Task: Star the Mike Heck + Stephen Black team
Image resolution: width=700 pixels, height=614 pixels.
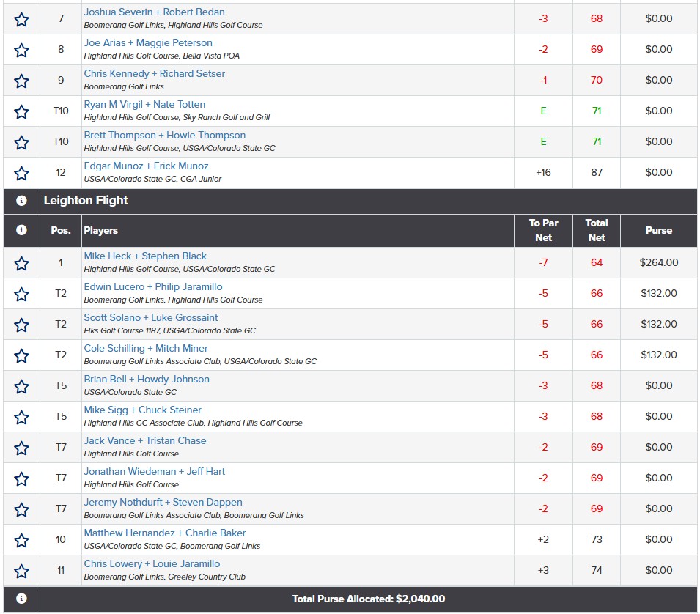Action: click(21, 263)
